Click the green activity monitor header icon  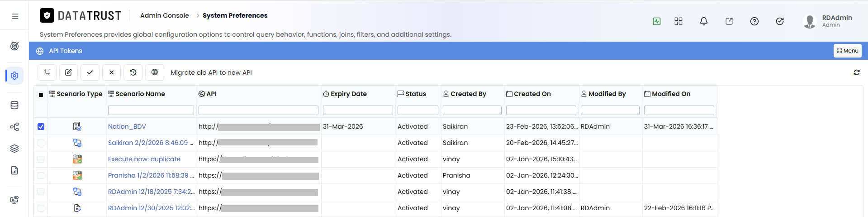[657, 21]
